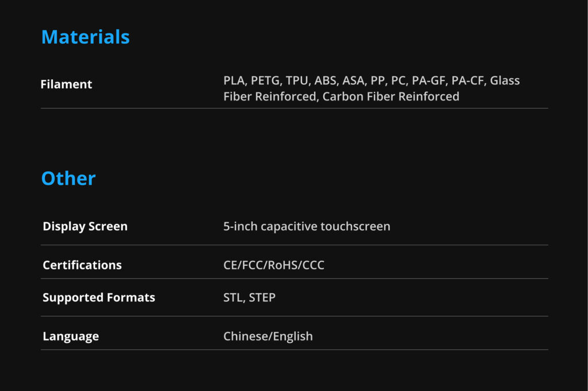Select the Display Screen label
588x391 pixels.
click(x=85, y=226)
